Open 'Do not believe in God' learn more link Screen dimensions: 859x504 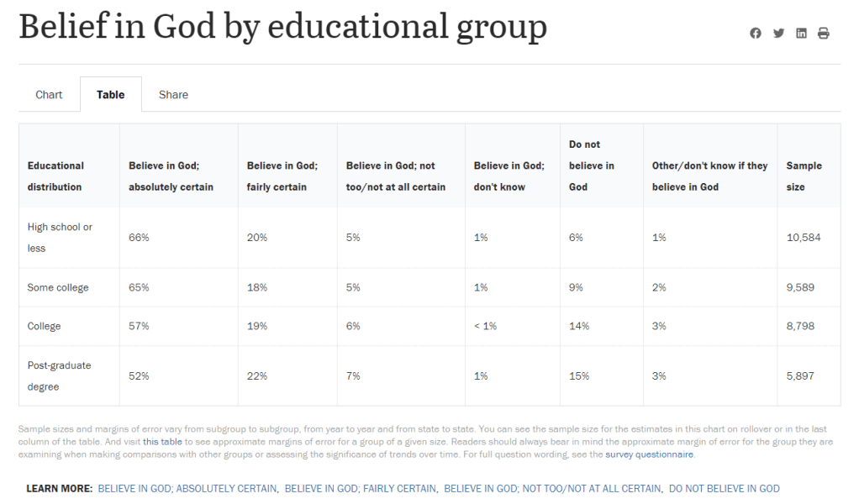(x=724, y=489)
